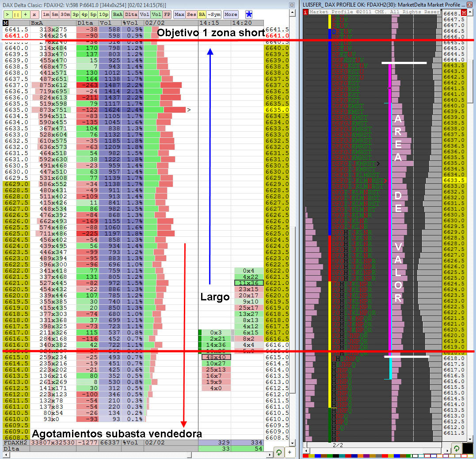Viewport: 476px width, 459px height.
Task: Click the '-225' delta cell at 6625.0
Action: click(88, 234)
